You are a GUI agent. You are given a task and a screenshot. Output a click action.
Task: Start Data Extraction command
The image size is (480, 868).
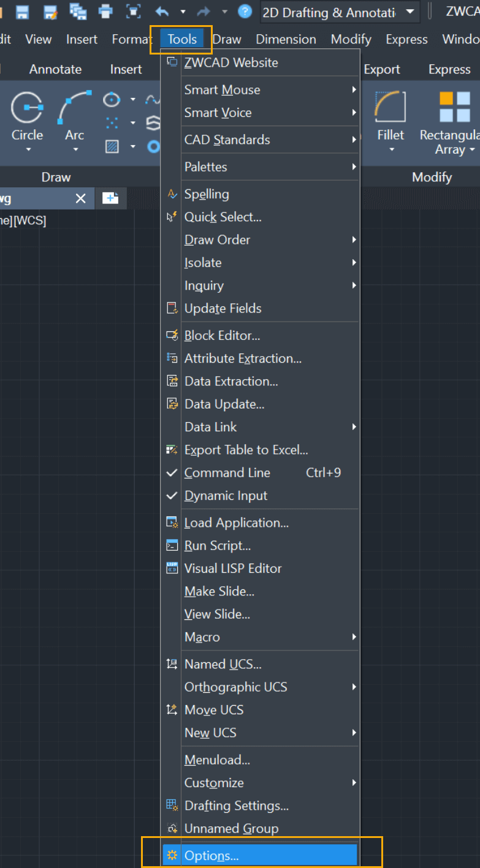click(260, 381)
